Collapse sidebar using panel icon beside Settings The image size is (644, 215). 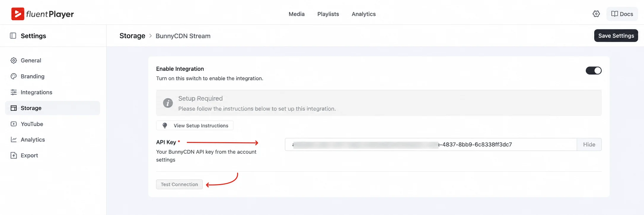click(13, 36)
